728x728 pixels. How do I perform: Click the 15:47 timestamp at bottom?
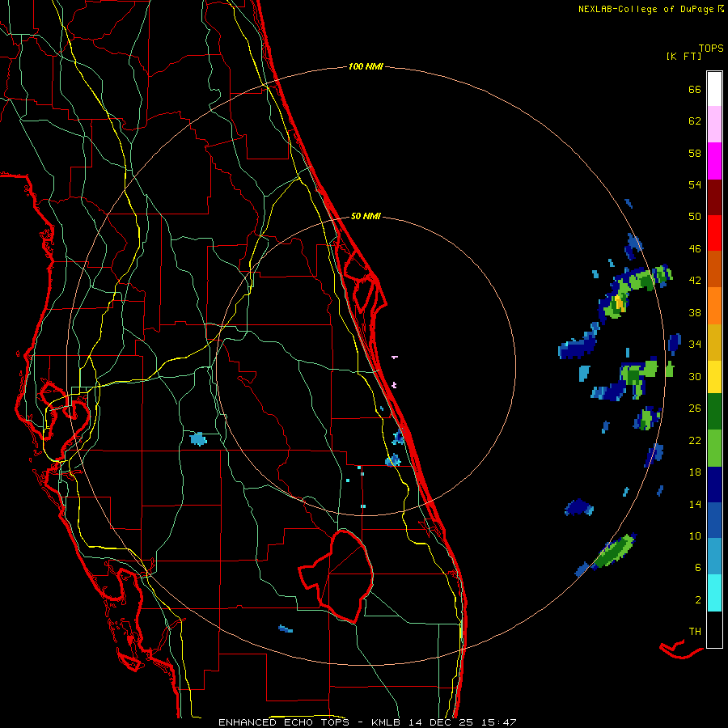tap(498, 722)
